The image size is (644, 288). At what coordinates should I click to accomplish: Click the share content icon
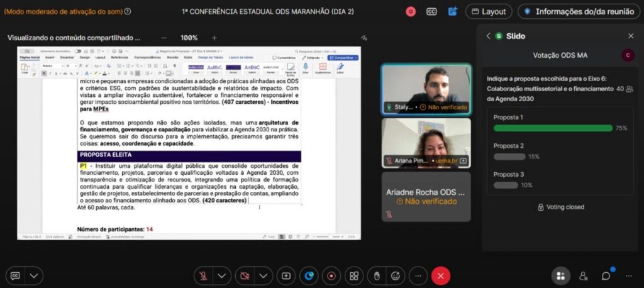pos(286,275)
